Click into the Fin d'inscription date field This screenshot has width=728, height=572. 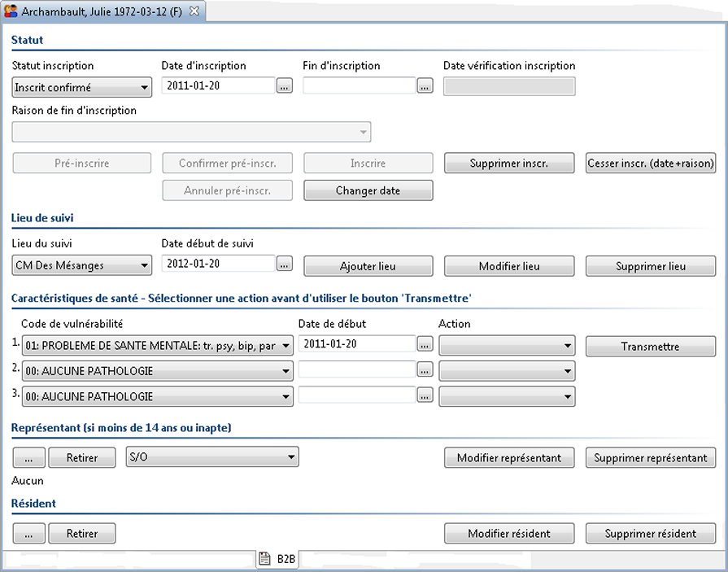point(359,85)
